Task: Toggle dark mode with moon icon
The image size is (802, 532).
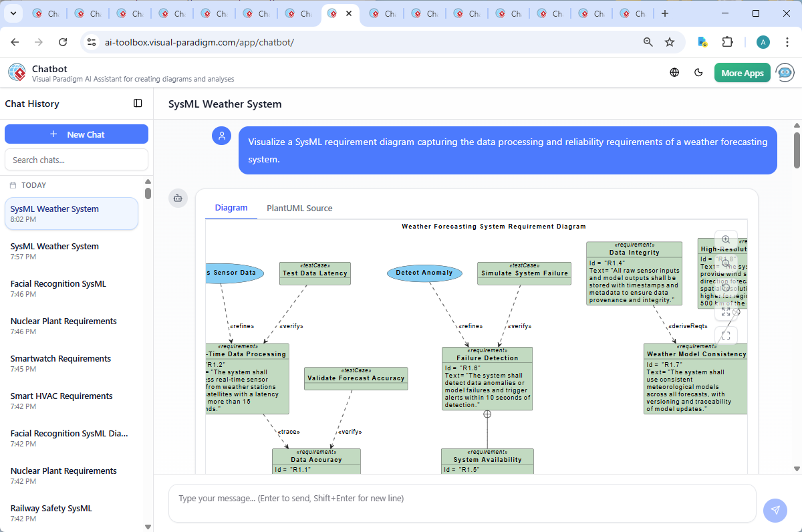Action: [x=698, y=73]
